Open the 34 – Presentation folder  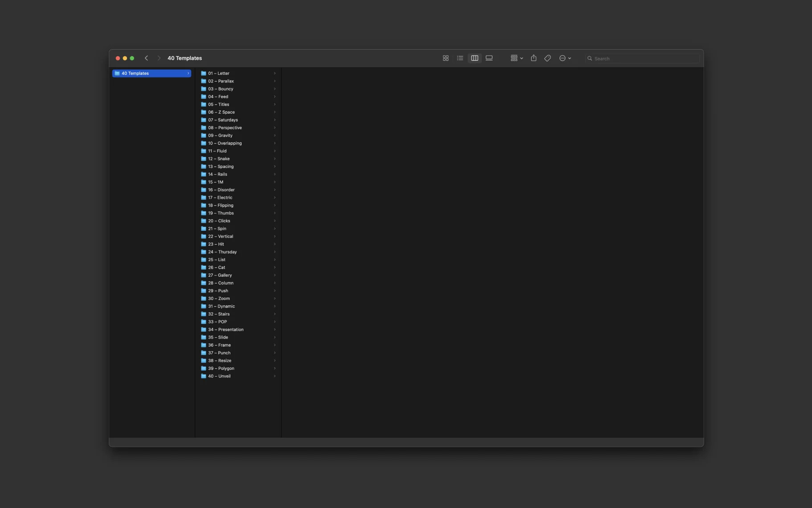[226, 330]
